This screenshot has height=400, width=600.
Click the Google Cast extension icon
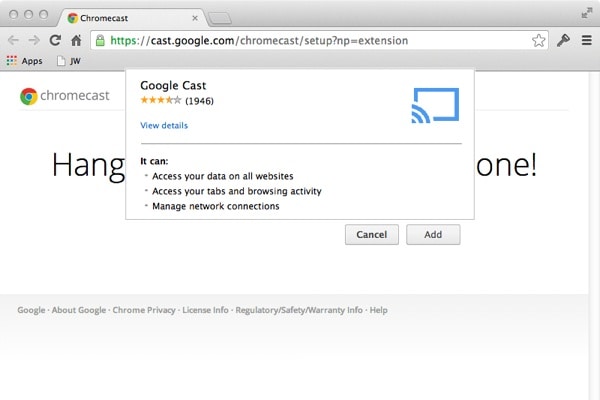tap(435, 105)
